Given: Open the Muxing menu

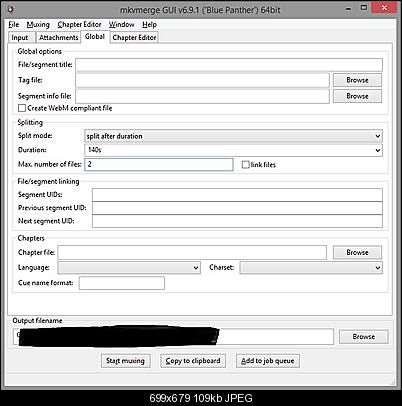Looking at the screenshot, I should (38, 24).
